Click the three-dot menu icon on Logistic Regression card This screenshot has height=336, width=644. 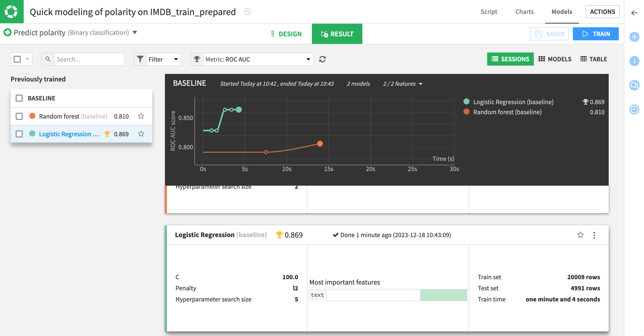click(x=594, y=235)
